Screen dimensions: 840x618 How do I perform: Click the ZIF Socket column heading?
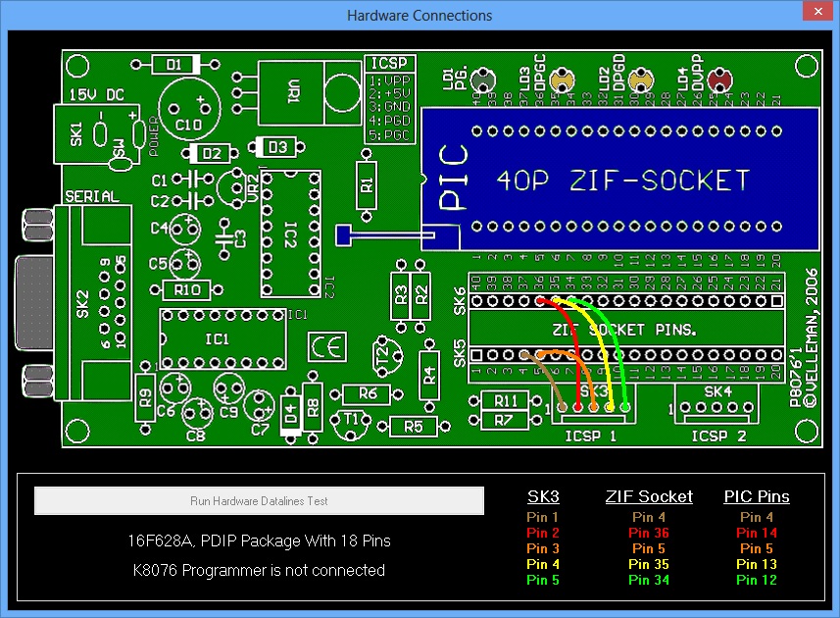(x=649, y=496)
